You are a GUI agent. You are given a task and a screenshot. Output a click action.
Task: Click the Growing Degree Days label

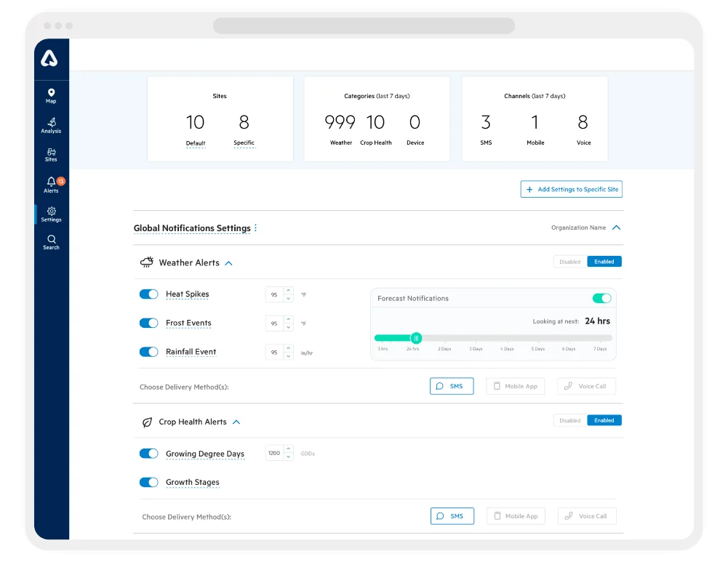tap(205, 454)
